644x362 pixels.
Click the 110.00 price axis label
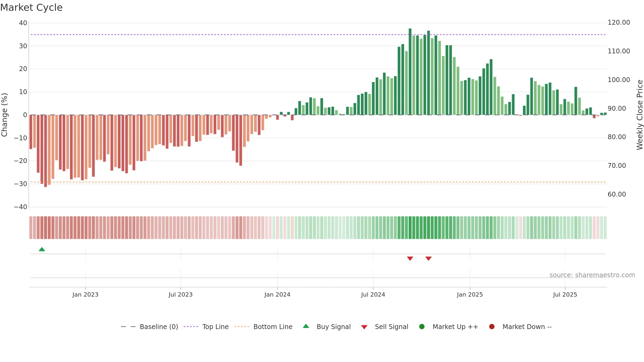click(x=619, y=51)
